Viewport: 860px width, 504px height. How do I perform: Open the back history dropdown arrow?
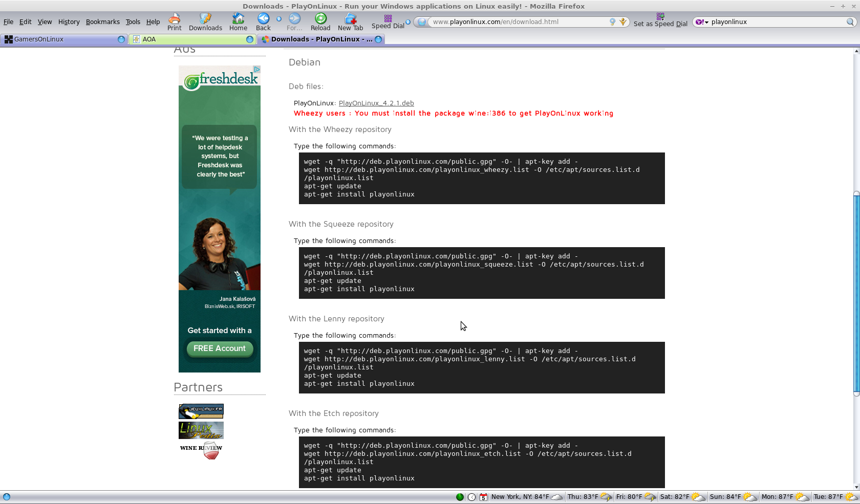[x=279, y=19]
